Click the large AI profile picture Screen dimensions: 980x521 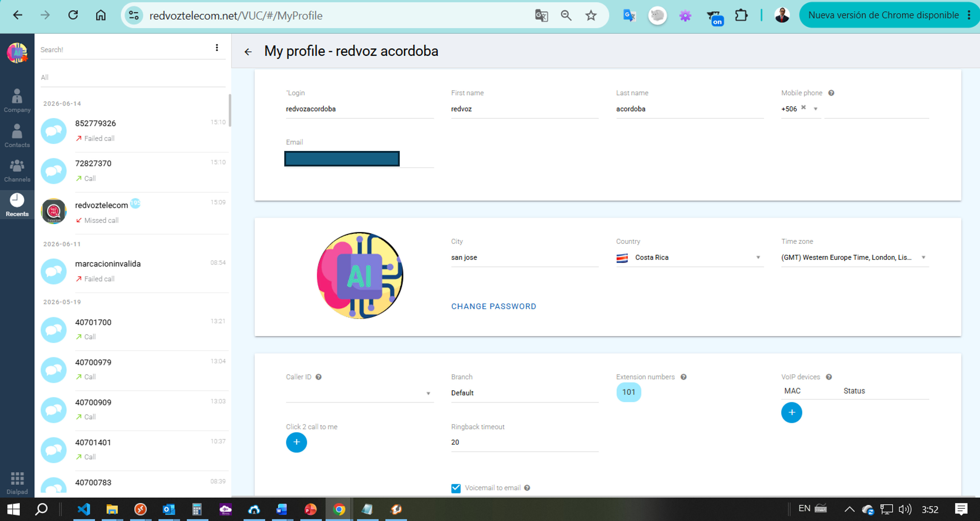pyautogui.click(x=360, y=275)
